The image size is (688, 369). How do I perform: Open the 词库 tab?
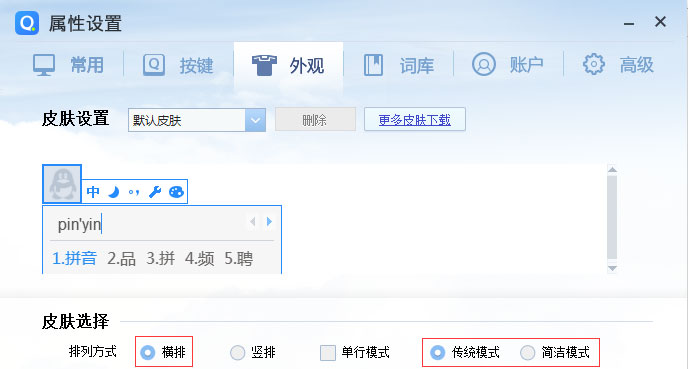click(x=398, y=65)
